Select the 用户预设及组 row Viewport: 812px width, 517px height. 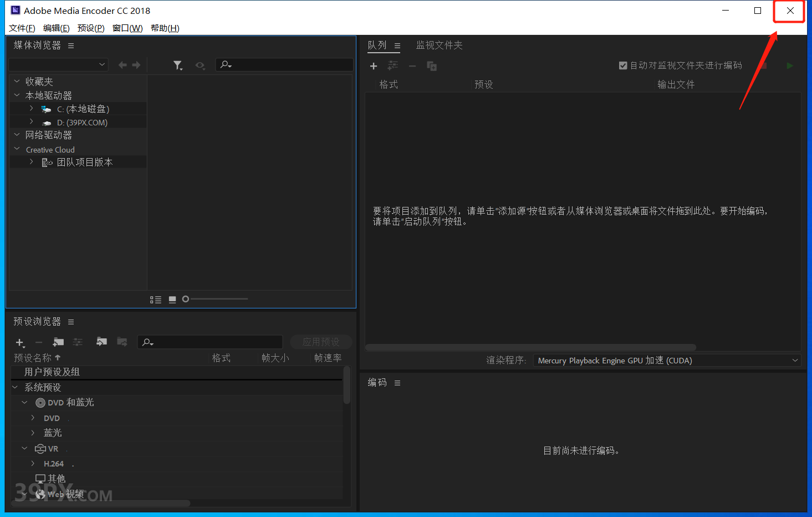pyautogui.click(x=177, y=372)
